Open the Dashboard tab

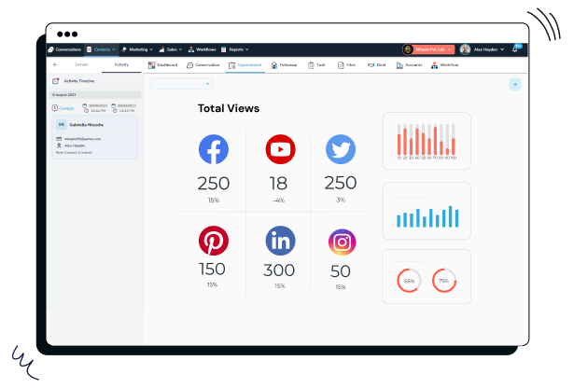click(162, 65)
